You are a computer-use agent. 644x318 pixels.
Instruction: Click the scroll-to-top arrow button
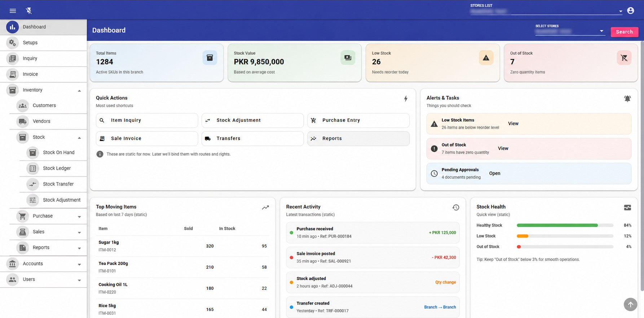(630, 304)
